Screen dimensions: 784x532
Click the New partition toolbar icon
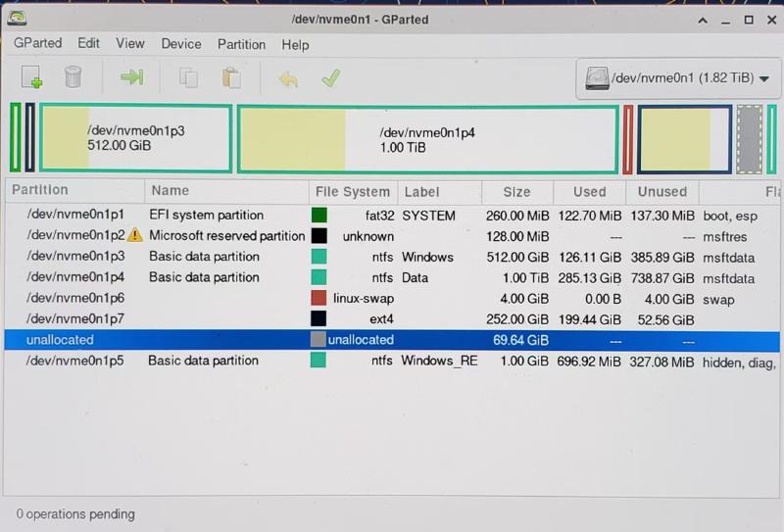click(31, 77)
